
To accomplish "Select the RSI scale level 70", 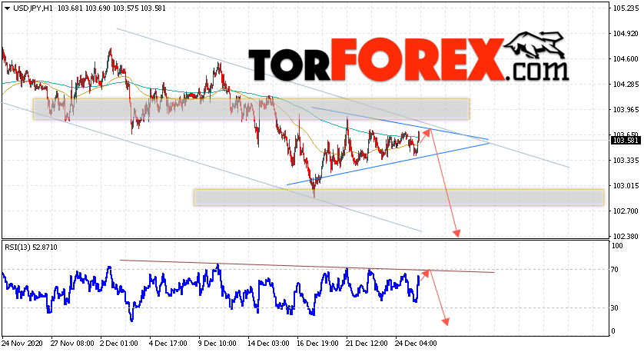I will pyautogui.click(x=615, y=270).
